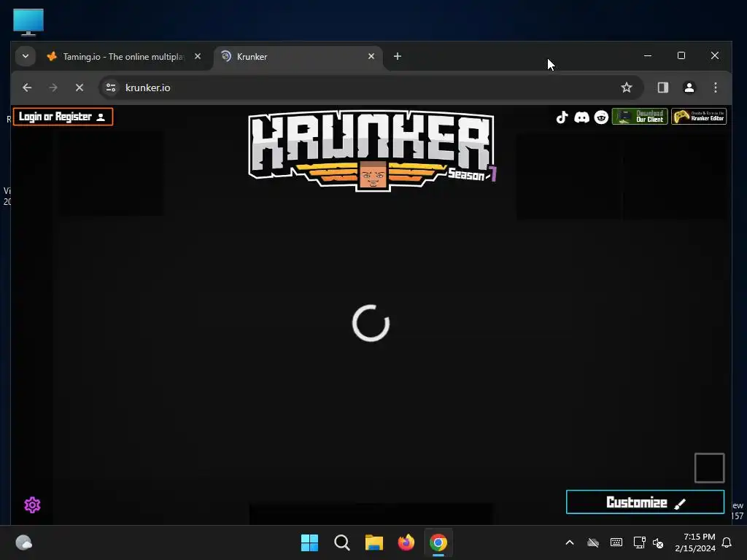The width and height of the screenshot is (747, 560).
Task: Click the Krunker Season 7 logo
Action: point(372,150)
